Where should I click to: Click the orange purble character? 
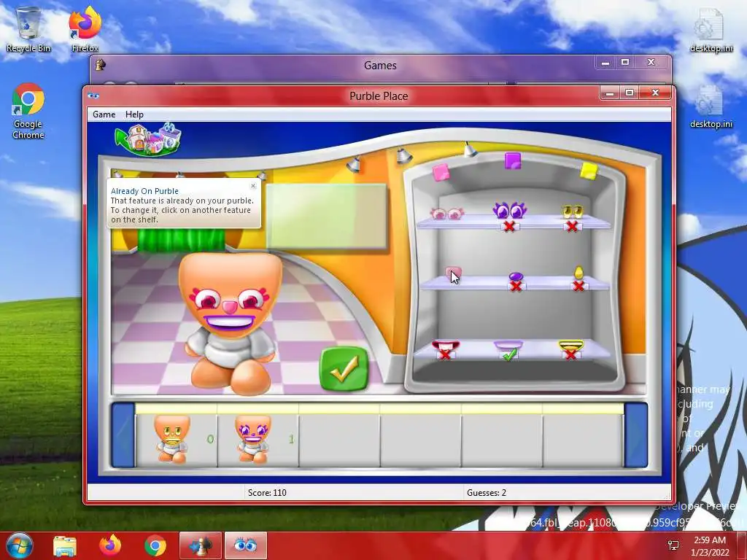coord(231,324)
